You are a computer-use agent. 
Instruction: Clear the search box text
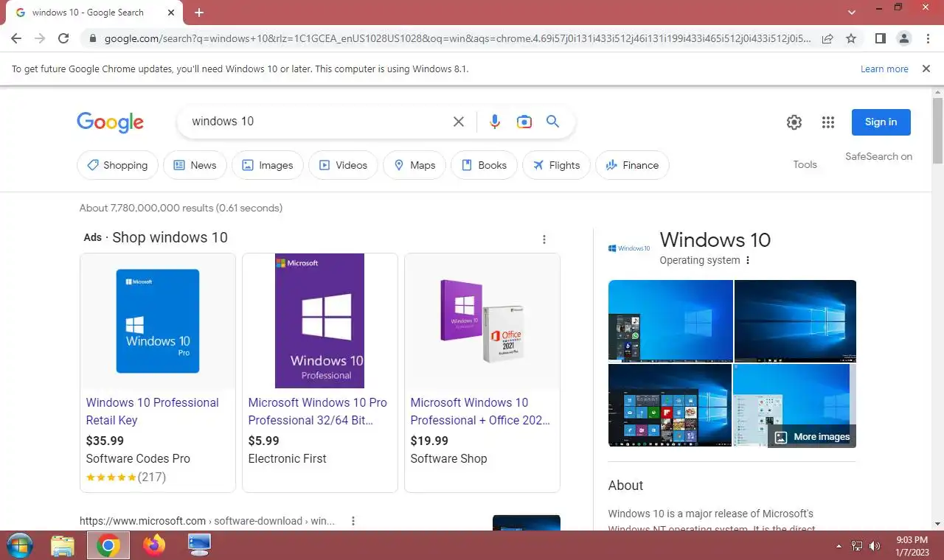(x=459, y=122)
